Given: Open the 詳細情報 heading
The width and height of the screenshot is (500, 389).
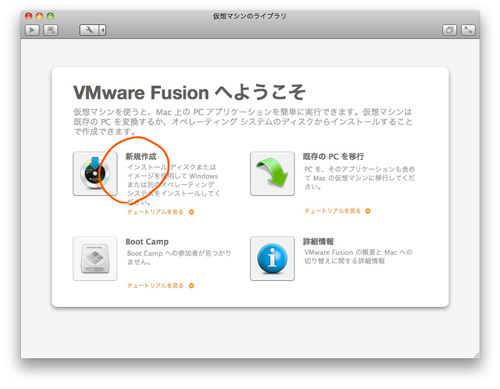Looking at the screenshot, I should (x=318, y=241).
